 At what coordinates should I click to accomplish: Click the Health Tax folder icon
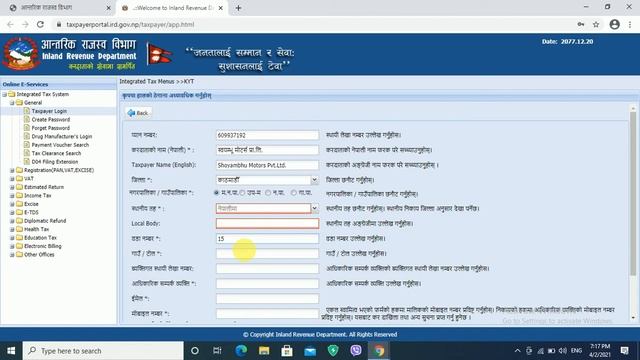pos(19,229)
